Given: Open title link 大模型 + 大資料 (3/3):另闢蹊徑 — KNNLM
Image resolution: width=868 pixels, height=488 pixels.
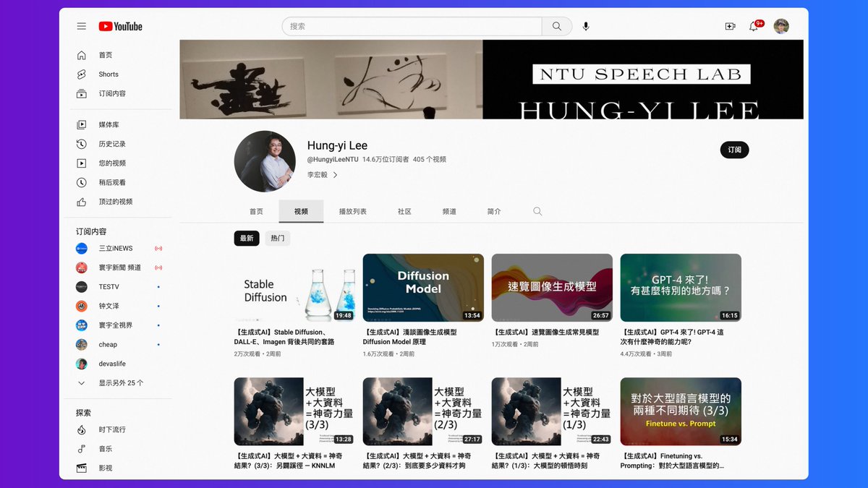Looking at the screenshot, I should pyautogui.click(x=288, y=461).
